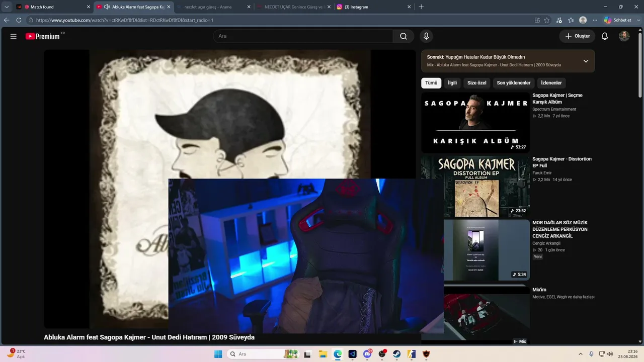Open the tab actions dropdown arrow
Viewport: 644px width, 362px height.
pyautogui.click(x=7, y=7)
